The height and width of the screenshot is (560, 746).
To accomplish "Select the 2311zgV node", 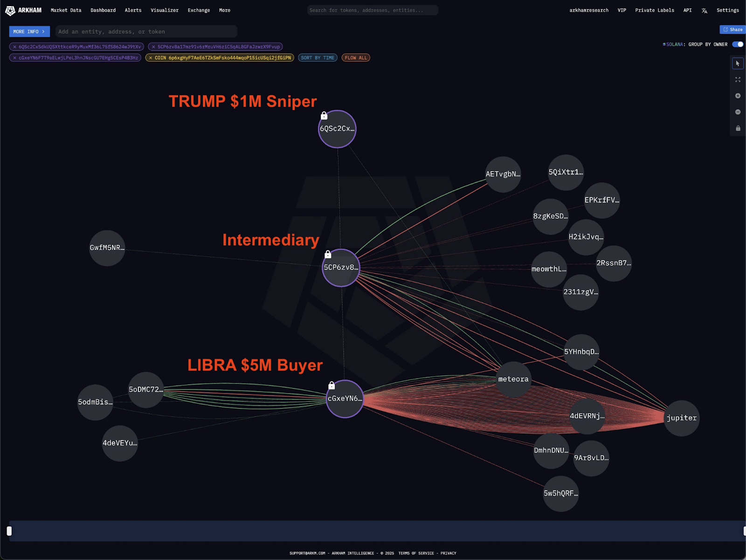I will point(580,292).
